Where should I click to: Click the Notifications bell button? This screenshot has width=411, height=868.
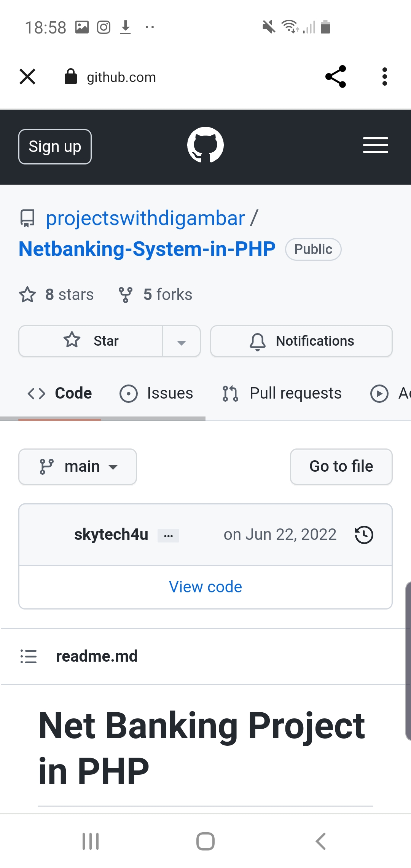point(301,341)
